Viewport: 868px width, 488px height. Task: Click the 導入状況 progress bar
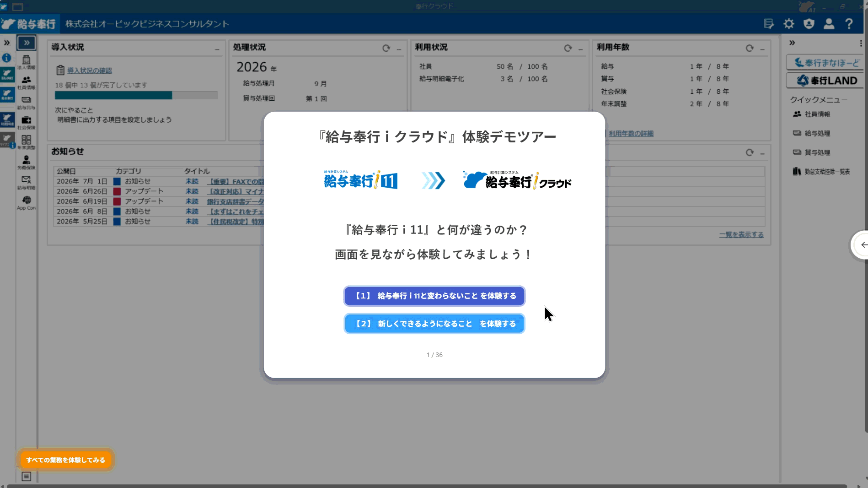coord(136,95)
